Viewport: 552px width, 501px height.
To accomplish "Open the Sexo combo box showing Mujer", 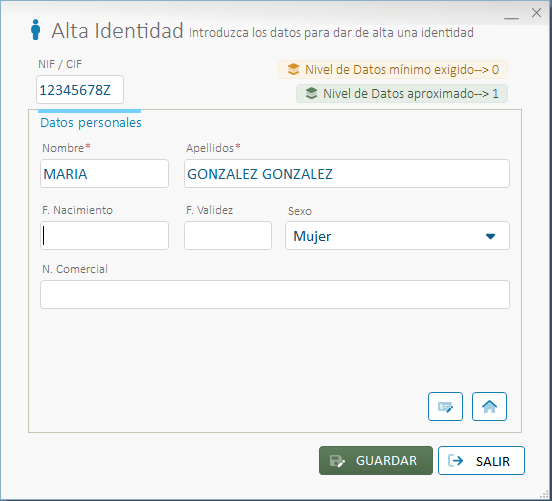I will click(397, 236).
